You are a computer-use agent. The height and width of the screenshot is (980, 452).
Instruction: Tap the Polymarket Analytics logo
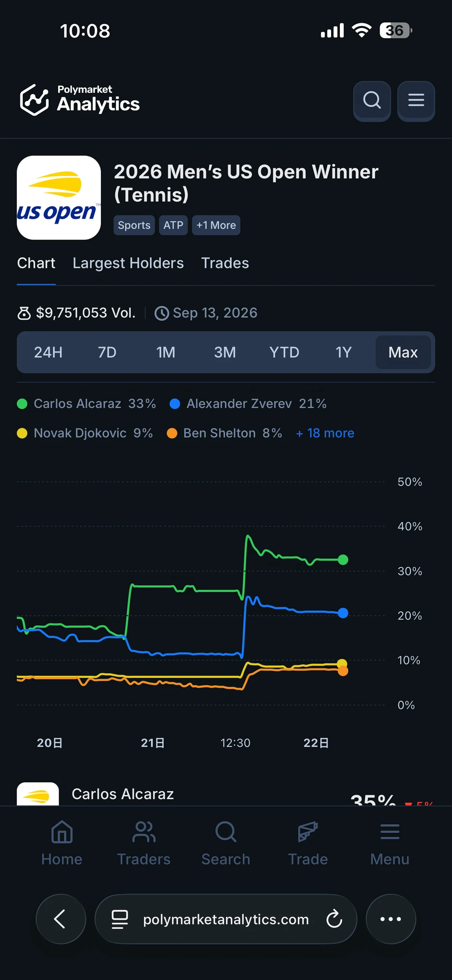tap(80, 100)
